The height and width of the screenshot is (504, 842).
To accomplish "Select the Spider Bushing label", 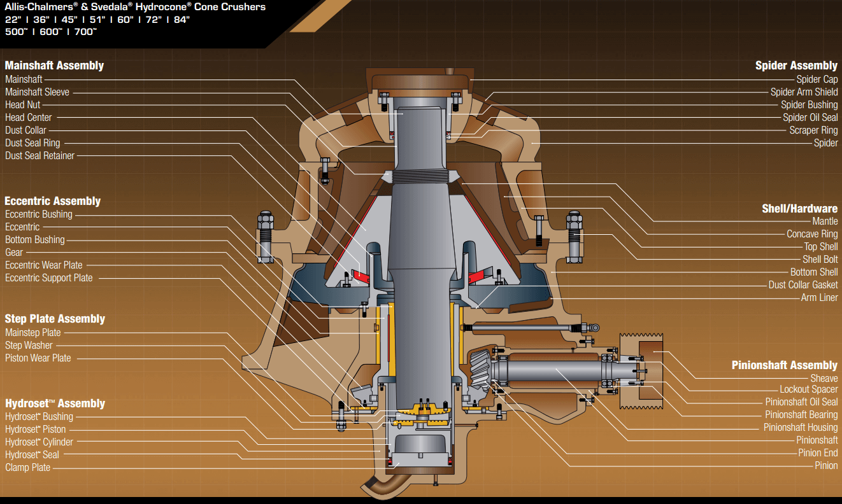I will click(810, 105).
